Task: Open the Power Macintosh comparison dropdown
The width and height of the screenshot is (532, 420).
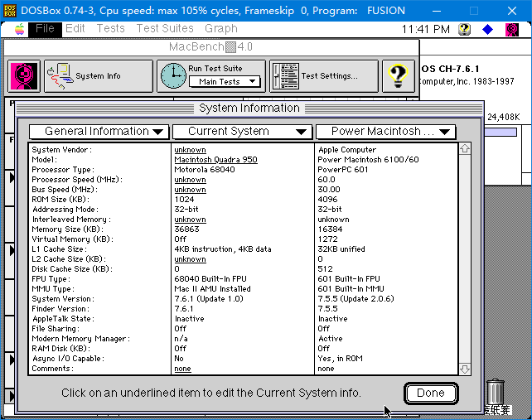Action: click(386, 132)
